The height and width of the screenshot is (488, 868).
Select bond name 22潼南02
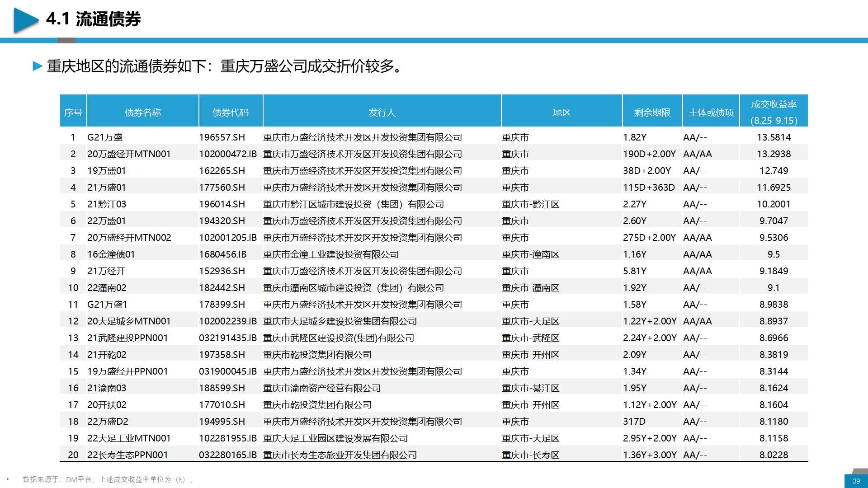107,288
